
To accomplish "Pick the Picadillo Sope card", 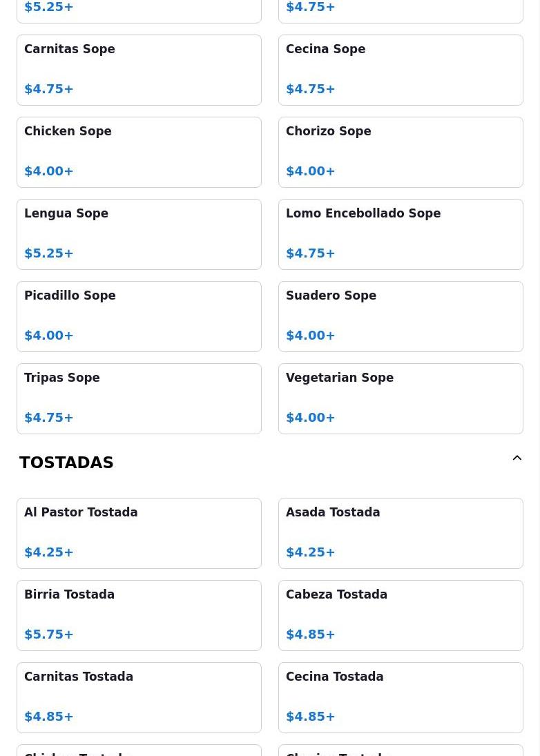I will 139,316.
